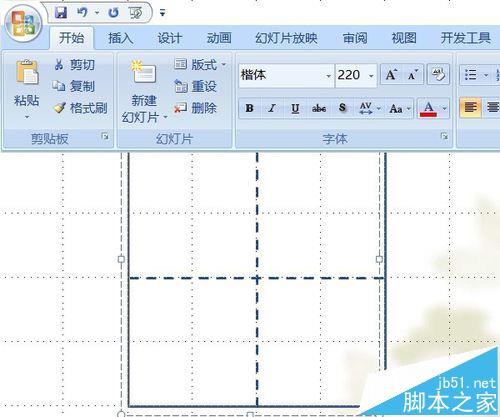The height and width of the screenshot is (417, 500).
Task: Select the left middle sizing handle
Action: click(121, 259)
